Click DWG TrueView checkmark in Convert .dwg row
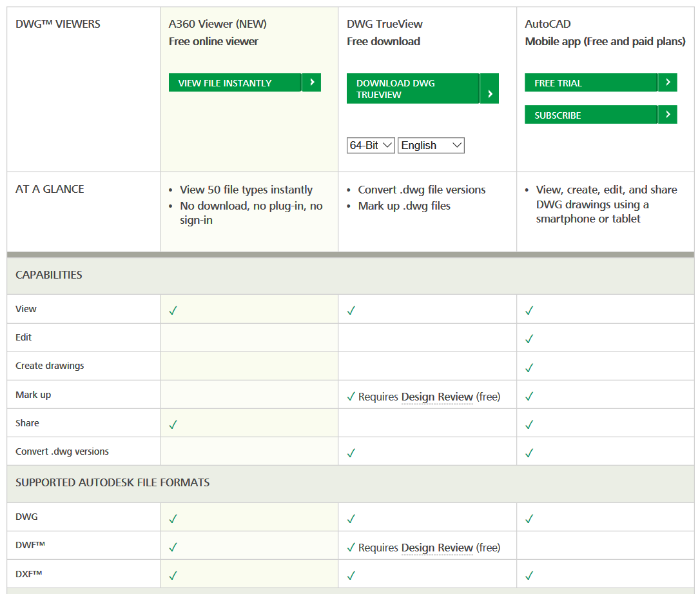This screenshot has height=594, width=700. [351, 453]
